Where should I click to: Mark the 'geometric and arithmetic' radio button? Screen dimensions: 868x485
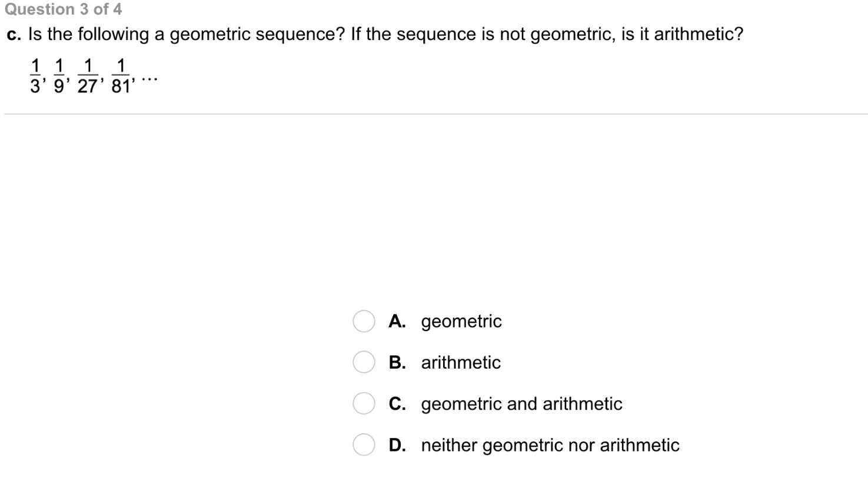(x=364, y=404)
